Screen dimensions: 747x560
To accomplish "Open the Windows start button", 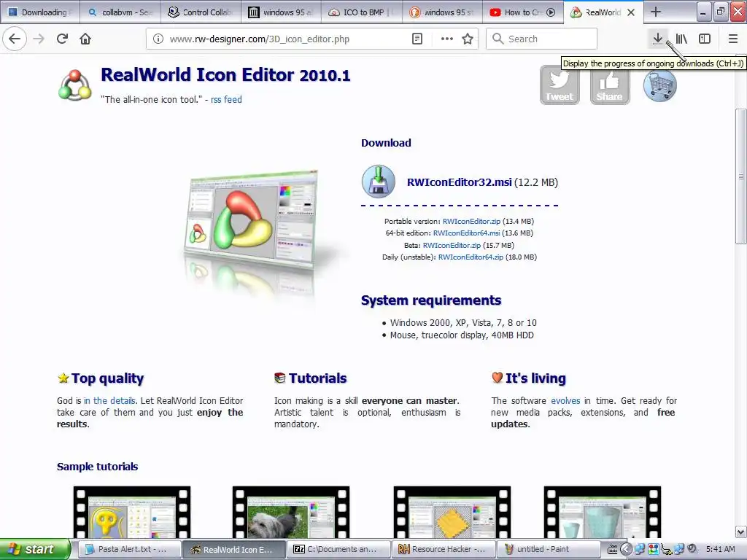I will coord(35,549).
